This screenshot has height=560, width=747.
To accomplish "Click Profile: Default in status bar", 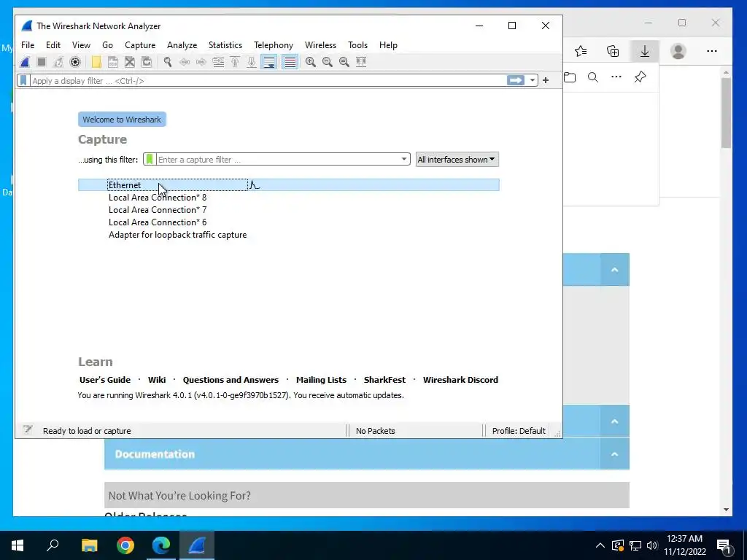I will [x=519, y=430].
